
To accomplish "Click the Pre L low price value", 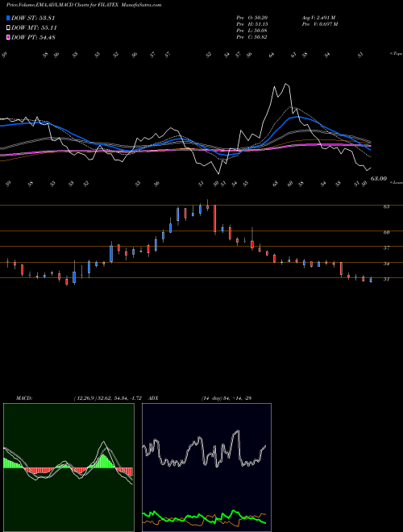I will point(251,31).
